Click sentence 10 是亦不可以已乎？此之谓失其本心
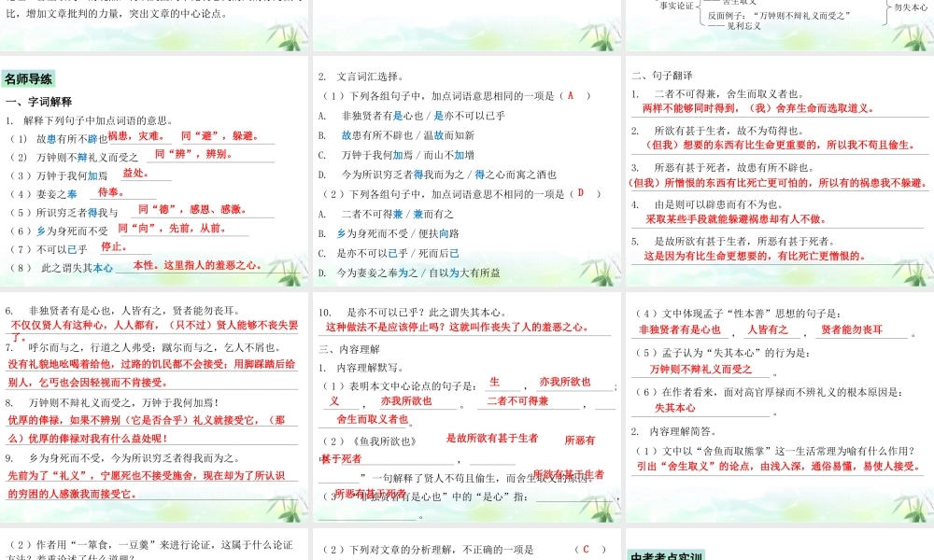This screenshot has height=560, width=934. [x=413, y=312]
